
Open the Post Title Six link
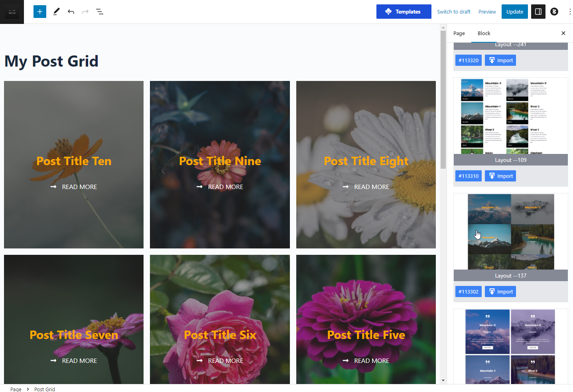pyautogui.click(x=220, y=335)
